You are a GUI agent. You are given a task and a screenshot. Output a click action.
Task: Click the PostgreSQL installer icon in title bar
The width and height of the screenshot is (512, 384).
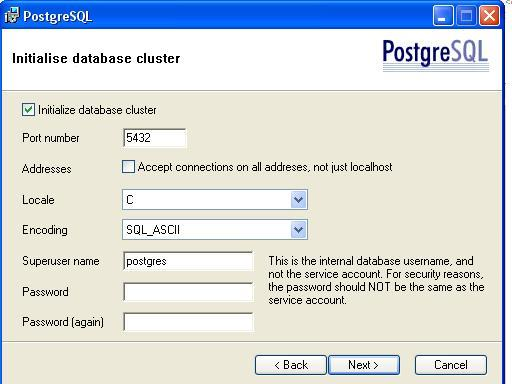pyautogui.click(x=12, y=16)
